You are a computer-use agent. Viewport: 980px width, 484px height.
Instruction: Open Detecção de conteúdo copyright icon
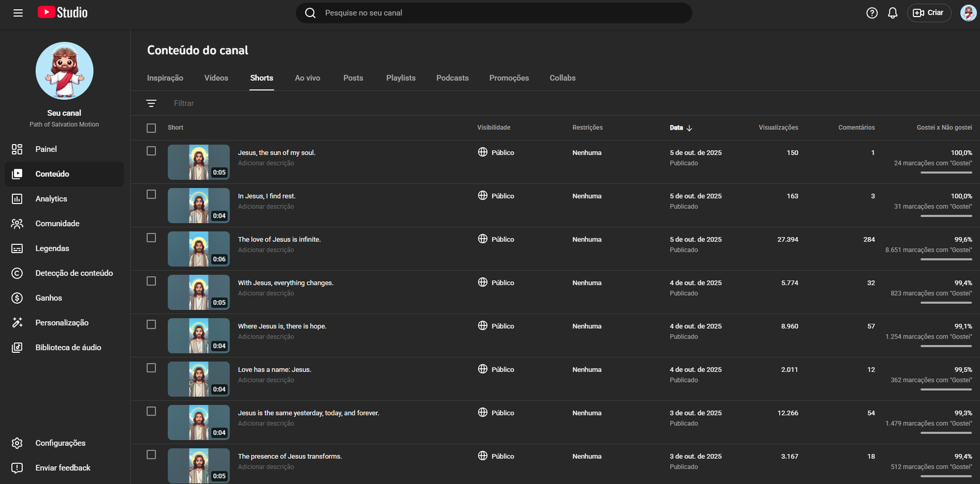click(17, 273)
